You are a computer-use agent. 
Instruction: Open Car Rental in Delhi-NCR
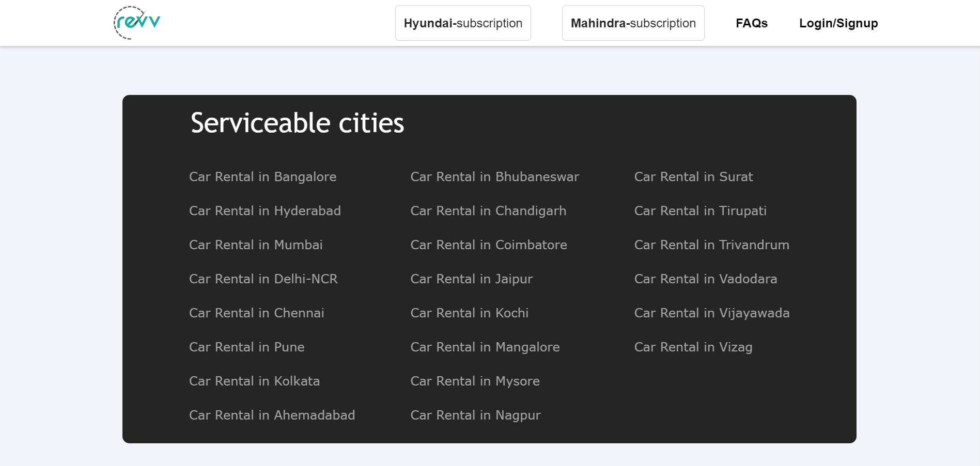coord(263,279)
